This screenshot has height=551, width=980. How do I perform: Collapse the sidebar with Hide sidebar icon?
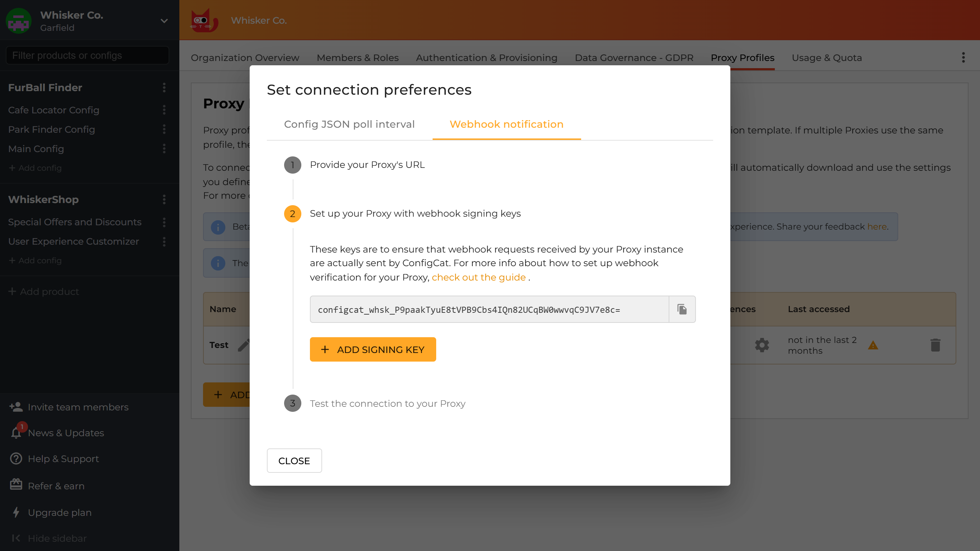[15, 538]
